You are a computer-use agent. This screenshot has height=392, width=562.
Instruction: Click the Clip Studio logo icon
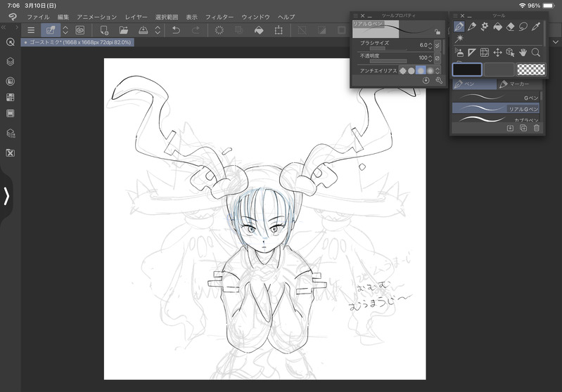13,17
